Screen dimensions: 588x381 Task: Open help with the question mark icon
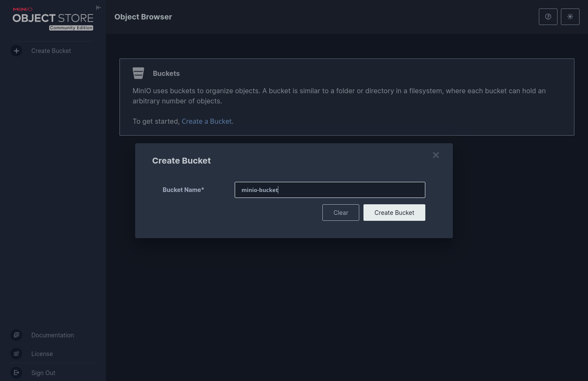(548, 17)
